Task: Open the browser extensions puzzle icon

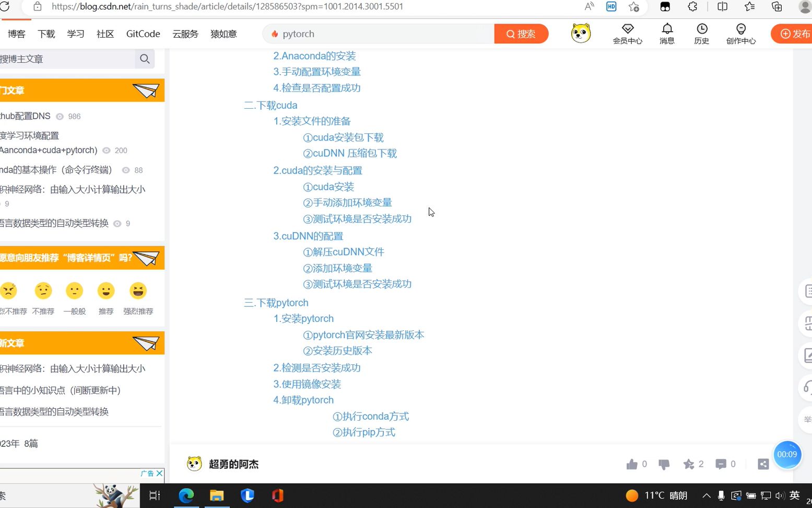Action: click(692, 6)
